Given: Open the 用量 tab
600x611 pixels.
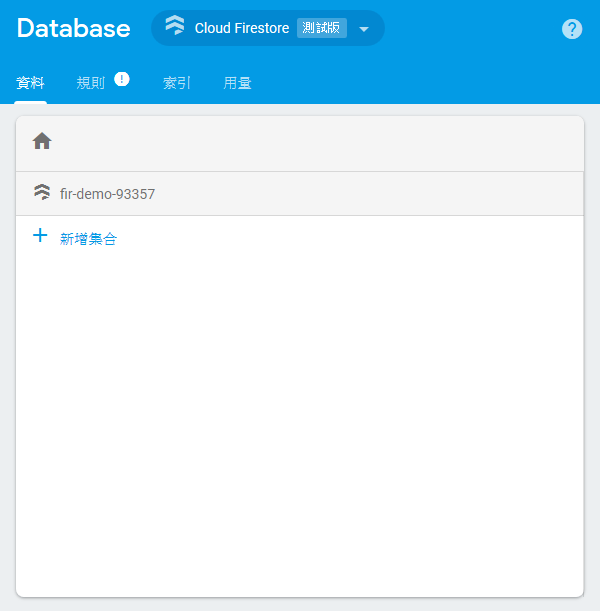Looking at the screenshot, I should pyautogui.click(x=237, y=83).
